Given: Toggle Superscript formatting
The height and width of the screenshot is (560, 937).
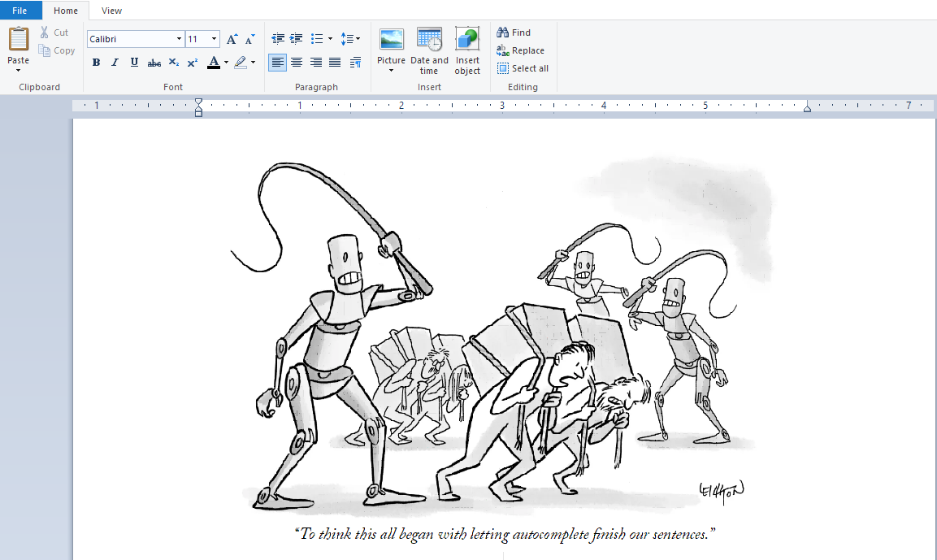Looking at the screenshot, I should tap(193, 62).
